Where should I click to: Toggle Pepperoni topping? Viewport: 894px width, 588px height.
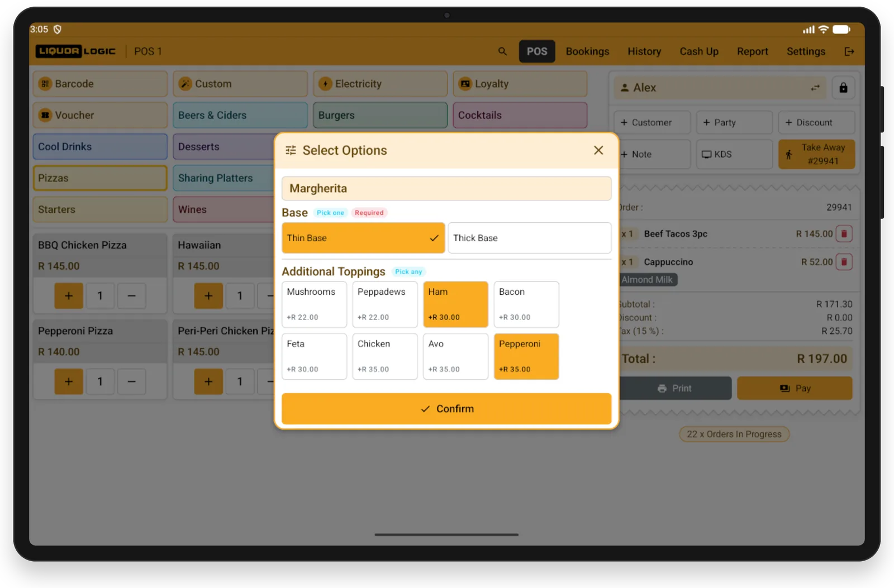pos(526,356)
